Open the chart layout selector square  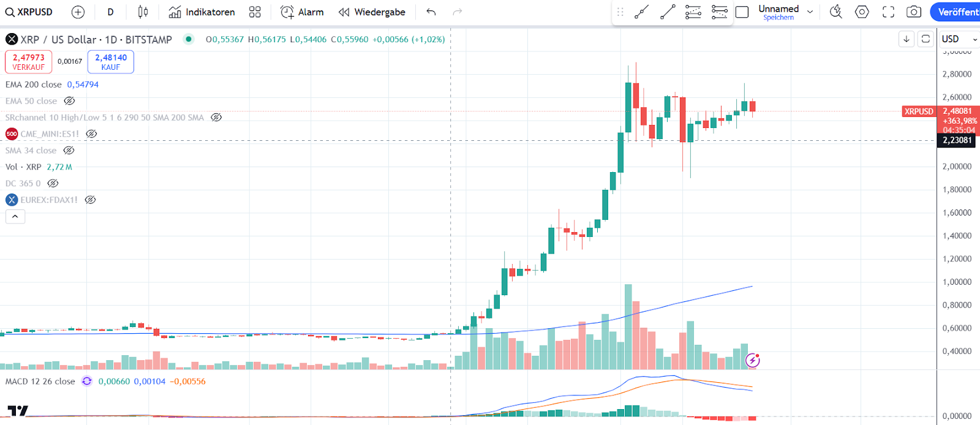pos(742,12)
